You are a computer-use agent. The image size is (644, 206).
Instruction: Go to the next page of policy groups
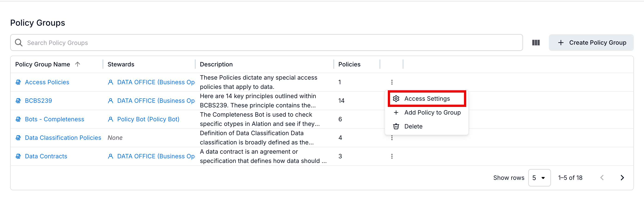[622, 178]
